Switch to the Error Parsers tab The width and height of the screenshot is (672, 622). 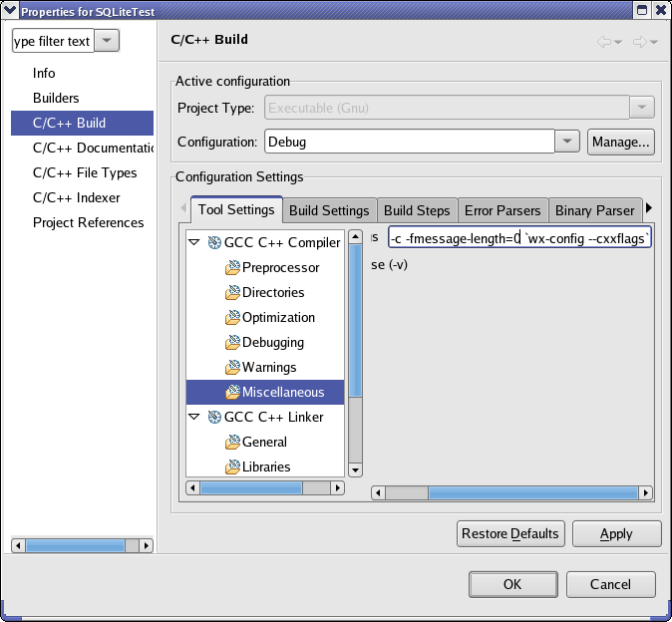coord(503,210)
